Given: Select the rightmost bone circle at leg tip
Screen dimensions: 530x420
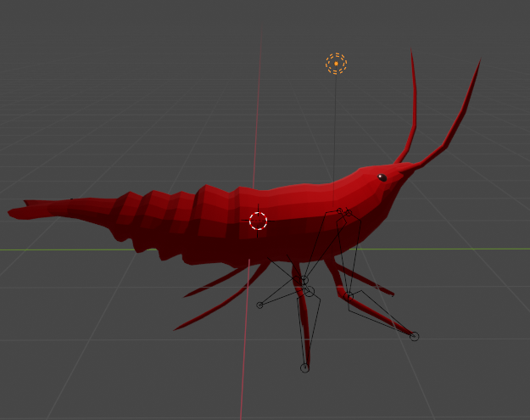Looking at the screenshot, I should point(414,337).
